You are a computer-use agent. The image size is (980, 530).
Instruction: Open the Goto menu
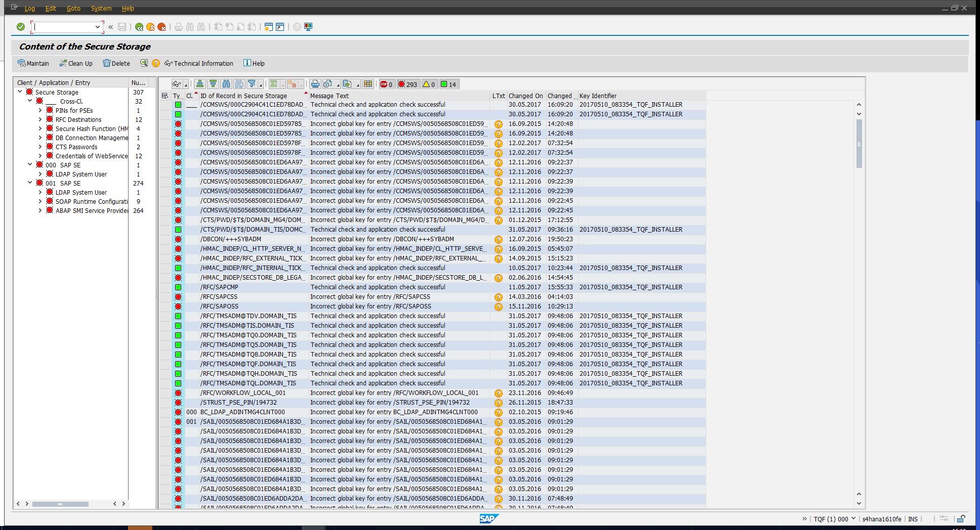(x=73, y=8)
